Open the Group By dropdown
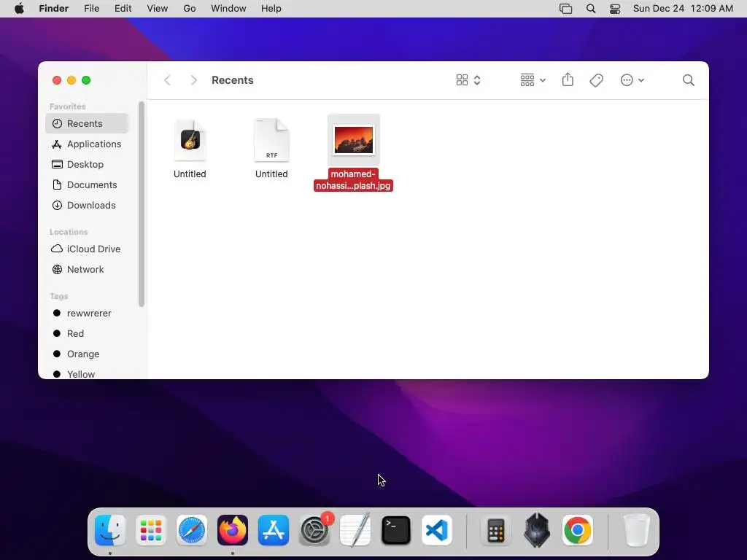This screenshot has height=560, width=747. coord(533,80)
